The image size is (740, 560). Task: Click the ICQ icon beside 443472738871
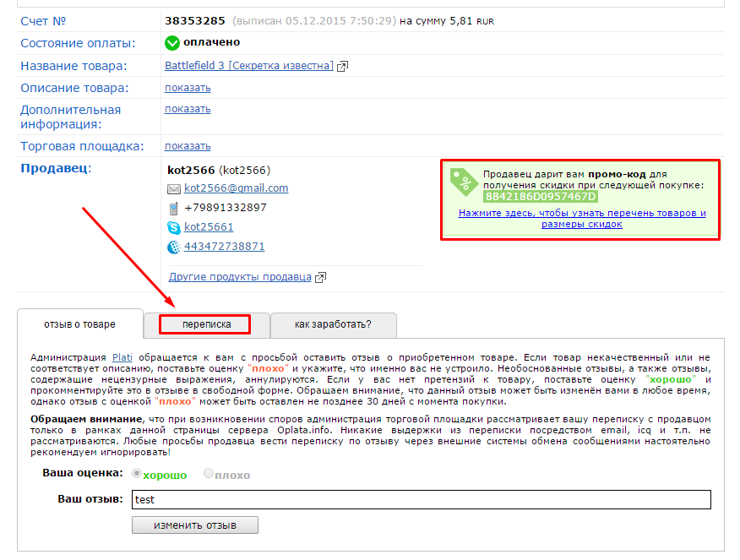(x=174, y=247)
